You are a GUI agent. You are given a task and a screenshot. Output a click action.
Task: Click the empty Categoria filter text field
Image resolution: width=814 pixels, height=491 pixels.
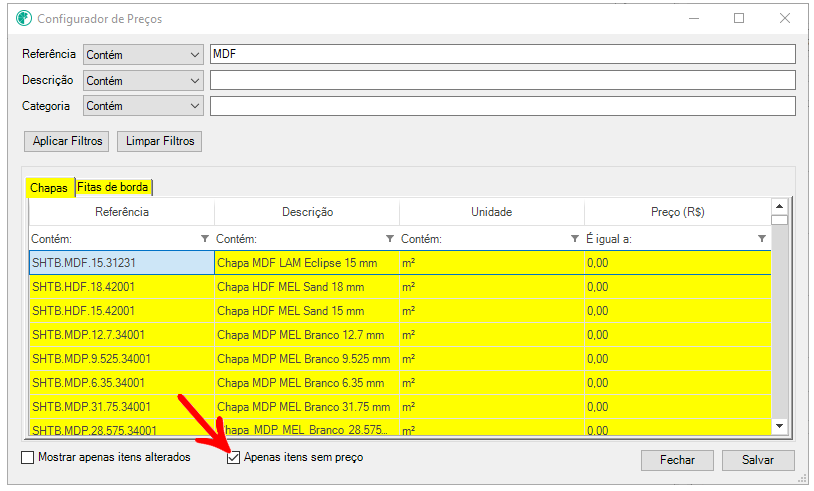(503, 106)
